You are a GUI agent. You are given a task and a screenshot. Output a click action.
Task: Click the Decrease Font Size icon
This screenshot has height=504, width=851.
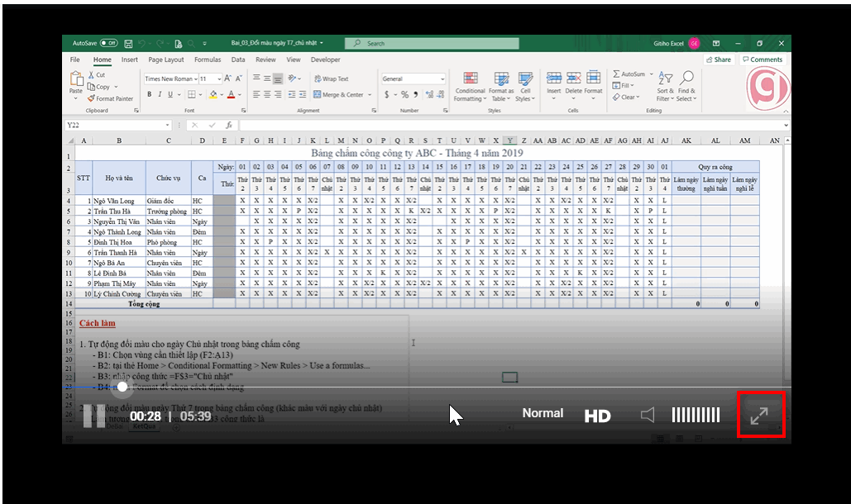tap(238, 78)
